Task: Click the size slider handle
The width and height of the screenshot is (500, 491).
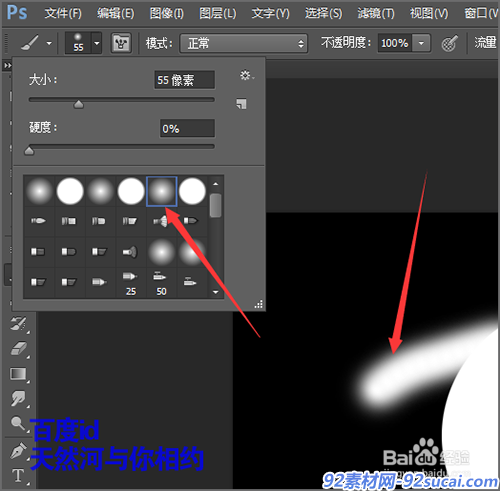Action: click(79, 104)
